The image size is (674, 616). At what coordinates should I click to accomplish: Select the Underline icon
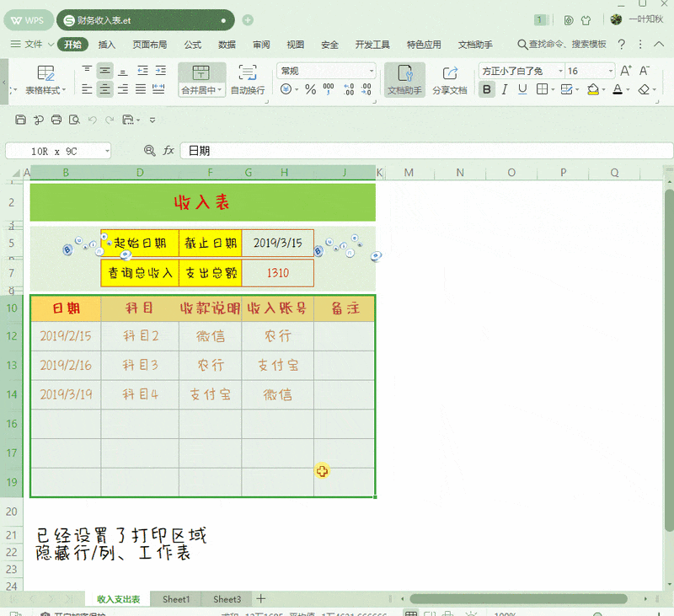[x=522, y=88]
